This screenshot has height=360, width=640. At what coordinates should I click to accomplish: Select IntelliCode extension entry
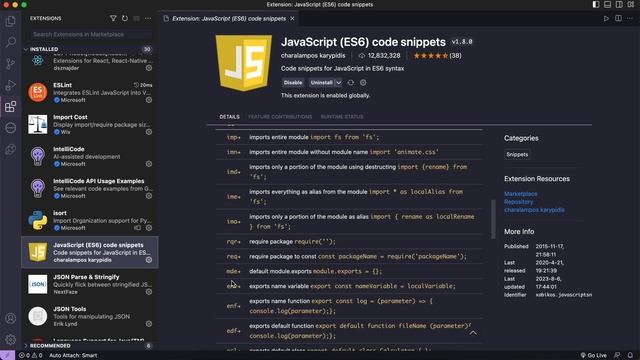(90, 156)
